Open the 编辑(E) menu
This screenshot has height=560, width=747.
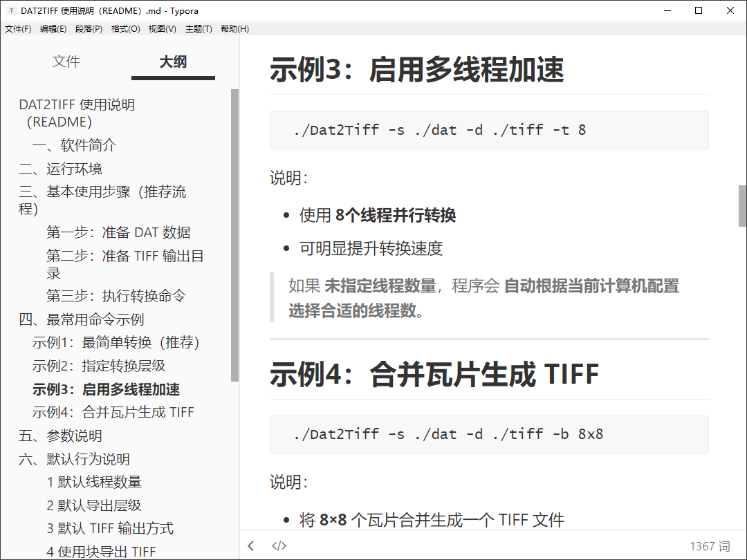[x=53, y=28]
